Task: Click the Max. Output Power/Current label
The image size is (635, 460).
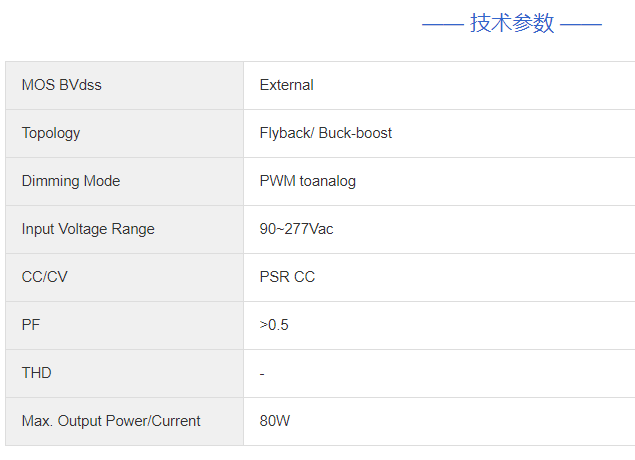Action: pos(111,421)
